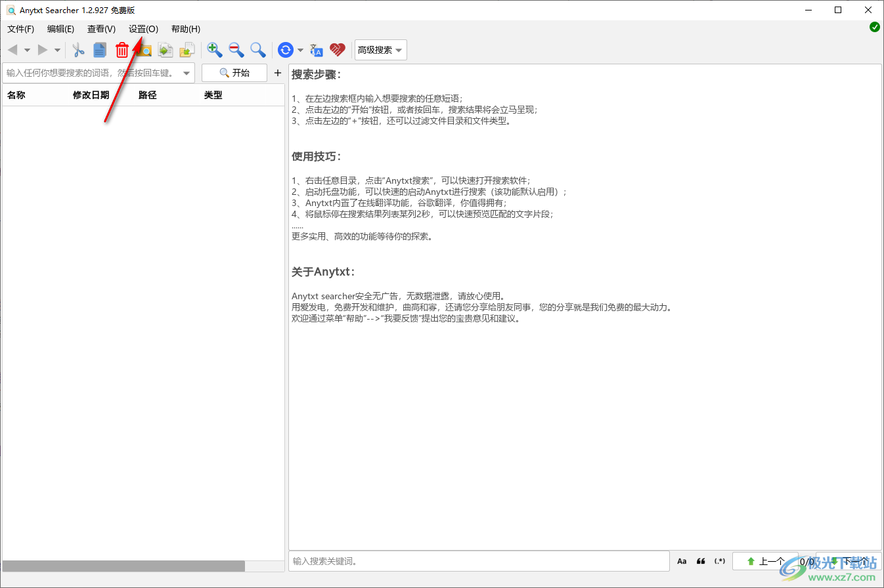Click the translate icon
Image resolution: width=884 pixels, height=588 pixels.
317,50
